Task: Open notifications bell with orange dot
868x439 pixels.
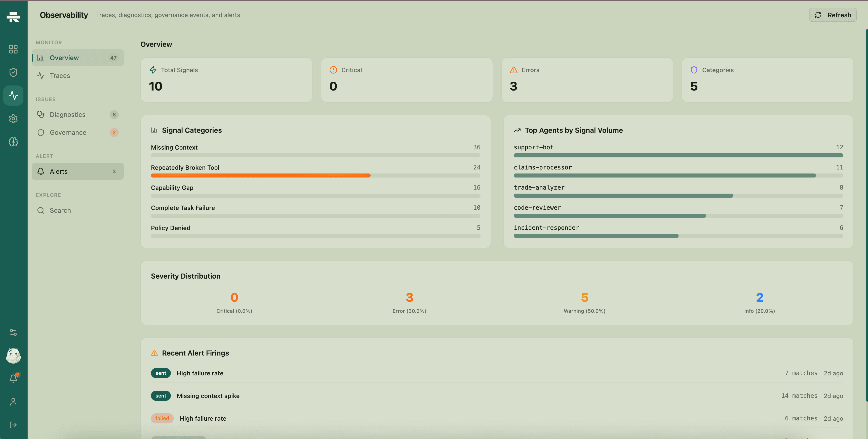Action: [x=14, y=378]
